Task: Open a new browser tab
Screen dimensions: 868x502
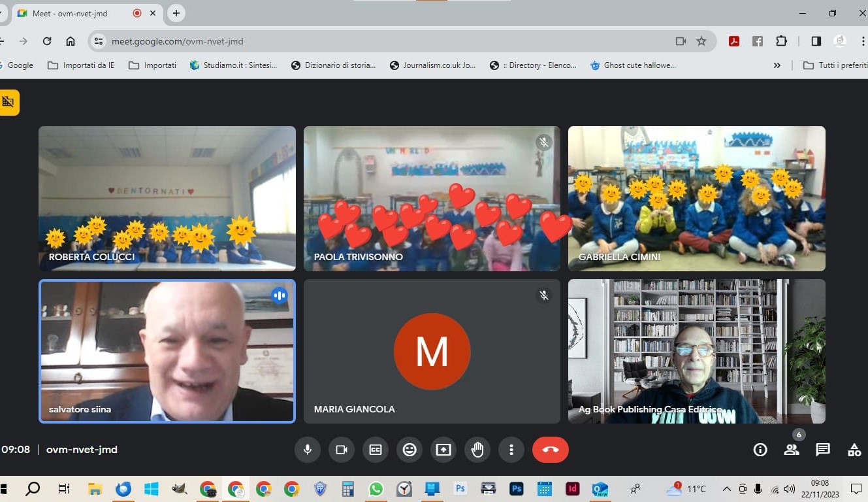Action: [176, 13]
